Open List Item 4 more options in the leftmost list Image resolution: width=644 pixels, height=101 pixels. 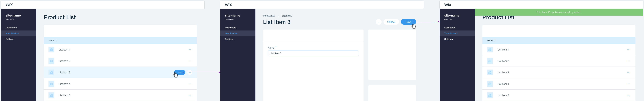pyautogui.click(x=190, y=84)
